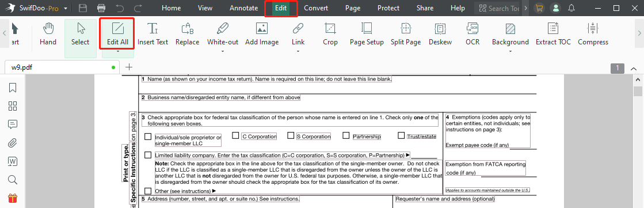Image resolution: width=644 pixels, height=208 pixels.
Task: Start the OCR tool
Action: (x=472, y=34)
